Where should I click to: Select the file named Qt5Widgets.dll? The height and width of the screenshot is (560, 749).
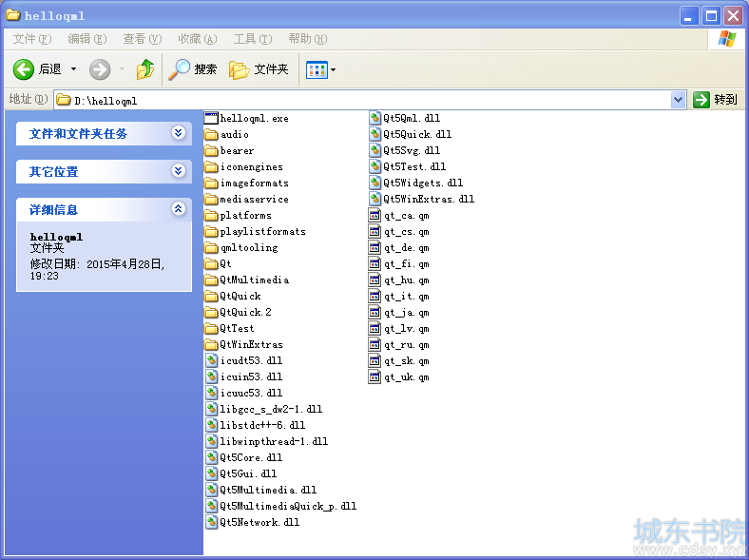[x=415, y=183]
